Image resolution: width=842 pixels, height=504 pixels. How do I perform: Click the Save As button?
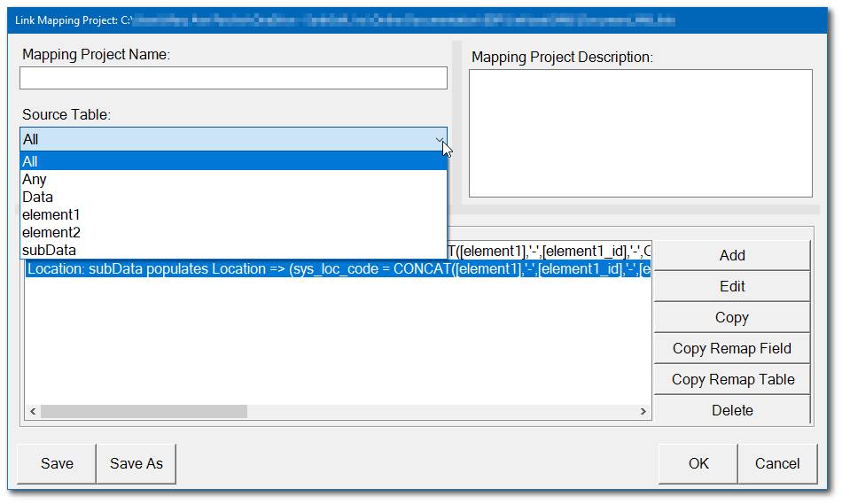(x=136, y=464)
